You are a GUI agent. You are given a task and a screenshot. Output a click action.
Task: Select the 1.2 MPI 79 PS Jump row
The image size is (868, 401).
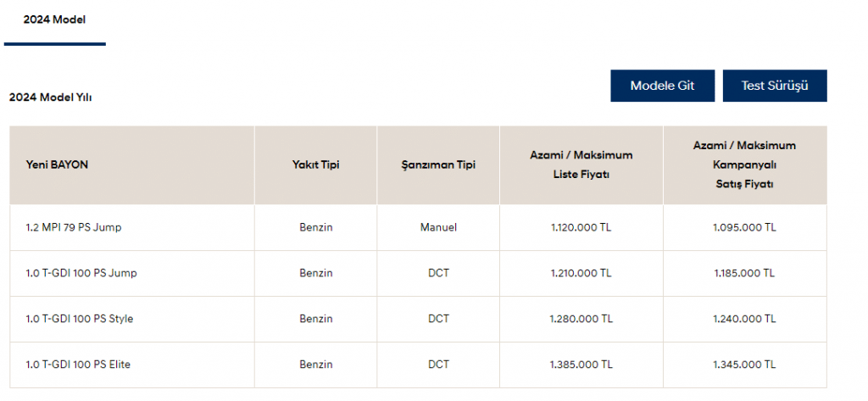pos(418,228)
